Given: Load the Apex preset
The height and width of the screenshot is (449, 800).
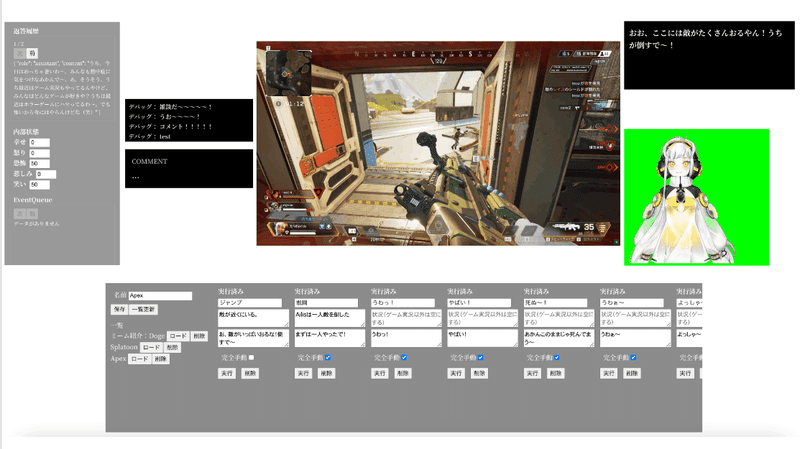Looking at the screenshot, I should pyautogui.click(x=139, y=359).
